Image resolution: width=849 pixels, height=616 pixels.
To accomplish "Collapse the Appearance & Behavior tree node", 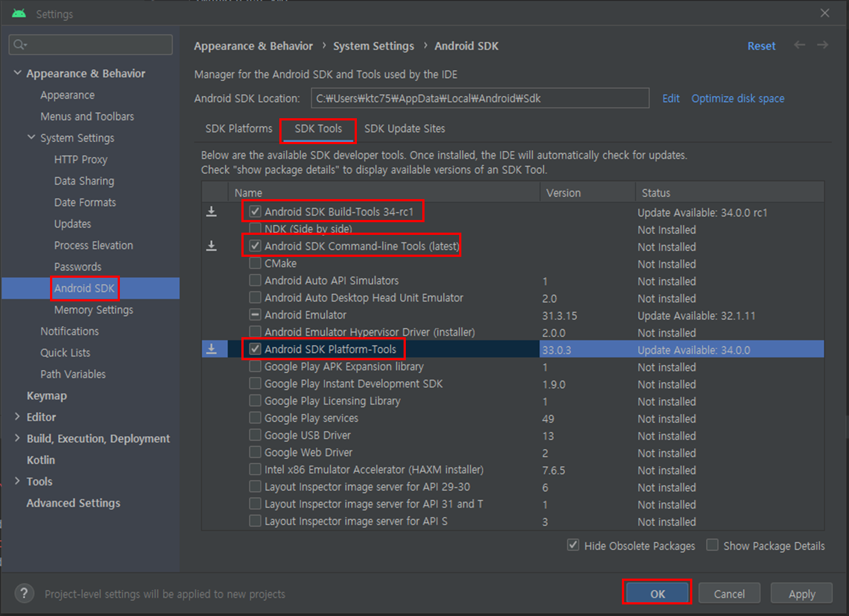I will [18, 73].
